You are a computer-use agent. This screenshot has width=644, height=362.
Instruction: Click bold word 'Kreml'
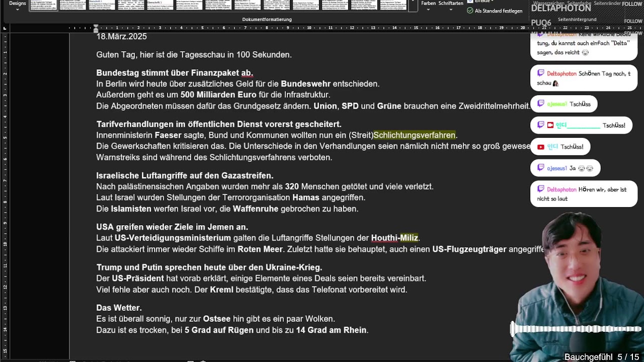pyautogui.click(x=222, y=290)
